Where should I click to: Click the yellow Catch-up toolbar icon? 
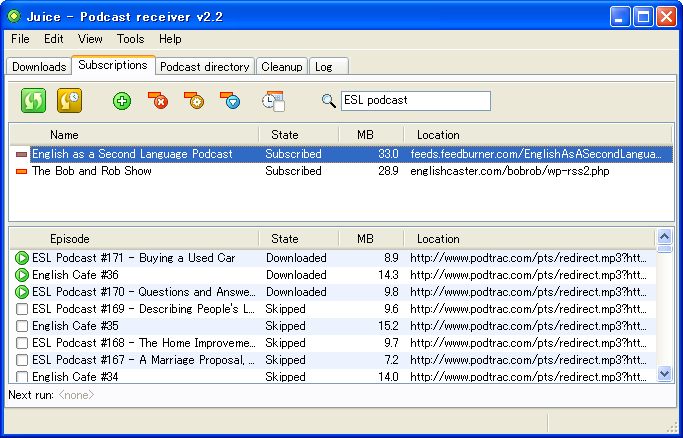69,101
